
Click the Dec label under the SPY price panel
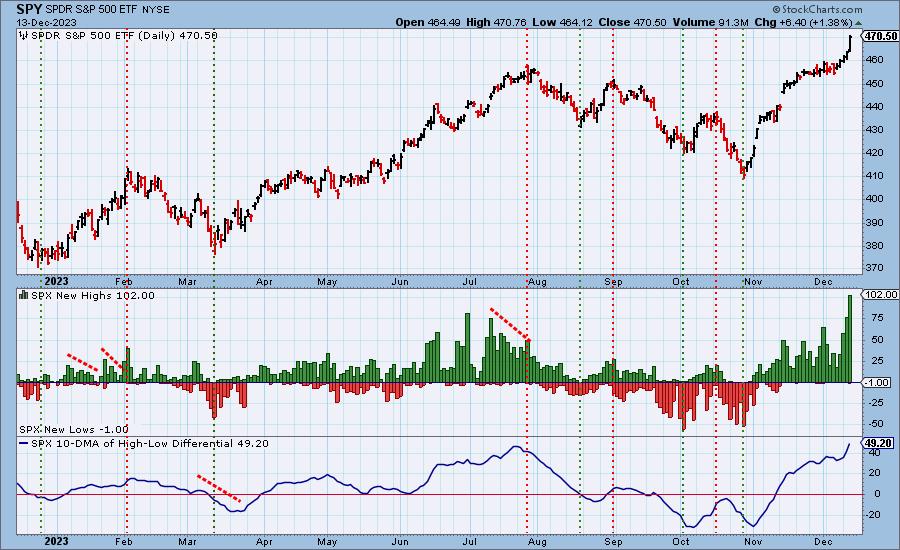pyautogui.click(x=823, y=282)
